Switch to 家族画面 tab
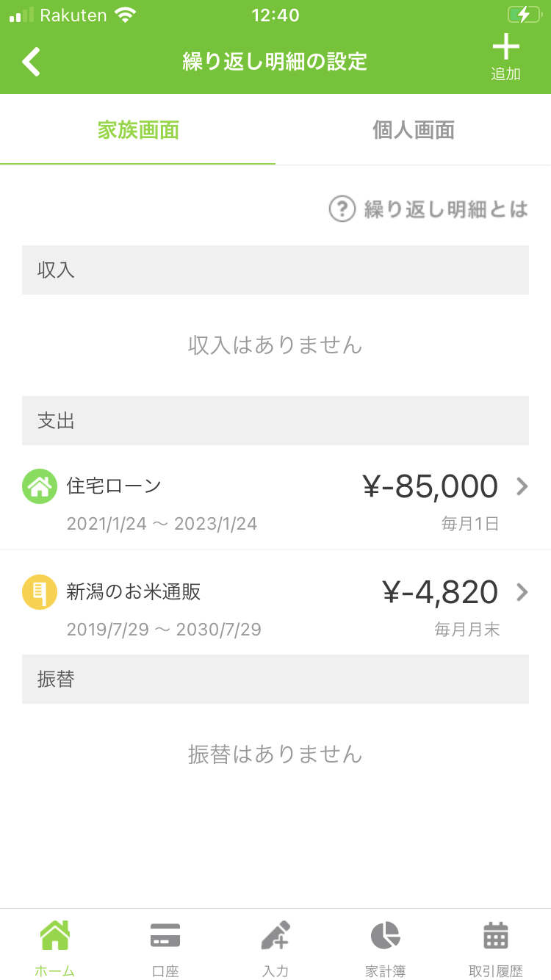The height and width of the screenshot is (980, 551). [138, 130]
